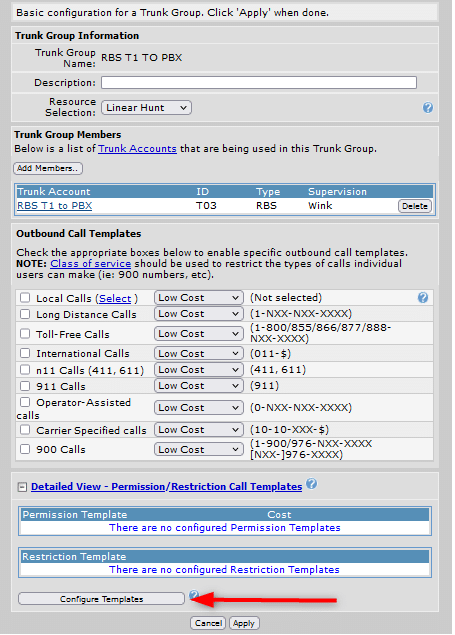Image resolution: width=455 pixels, height=635 pixels.
Task: Open Toll-Free Calls cost dropdown
Action: tap(198, 334)
